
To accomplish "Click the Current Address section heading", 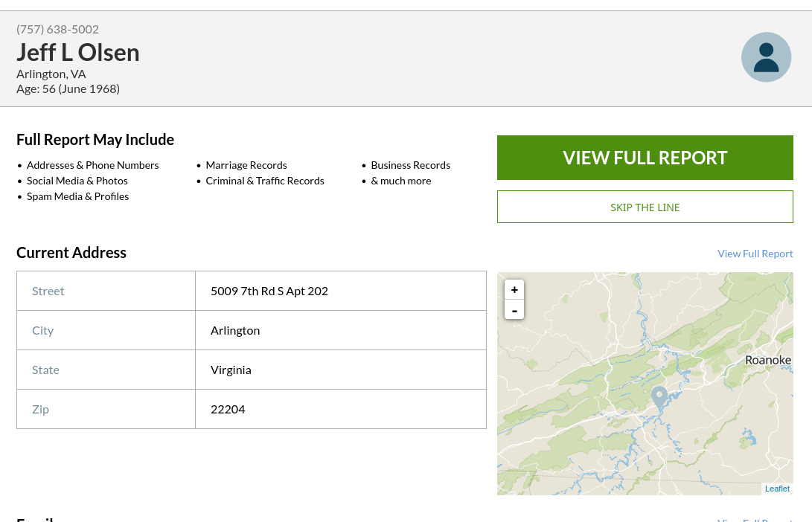I will [x=71, y=253].
